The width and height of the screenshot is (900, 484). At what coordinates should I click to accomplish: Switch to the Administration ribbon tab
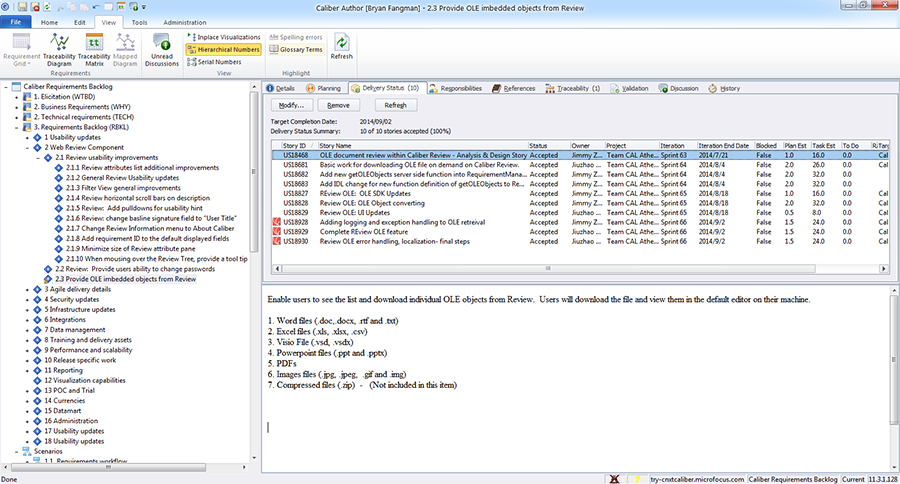(x=185, y=22)
